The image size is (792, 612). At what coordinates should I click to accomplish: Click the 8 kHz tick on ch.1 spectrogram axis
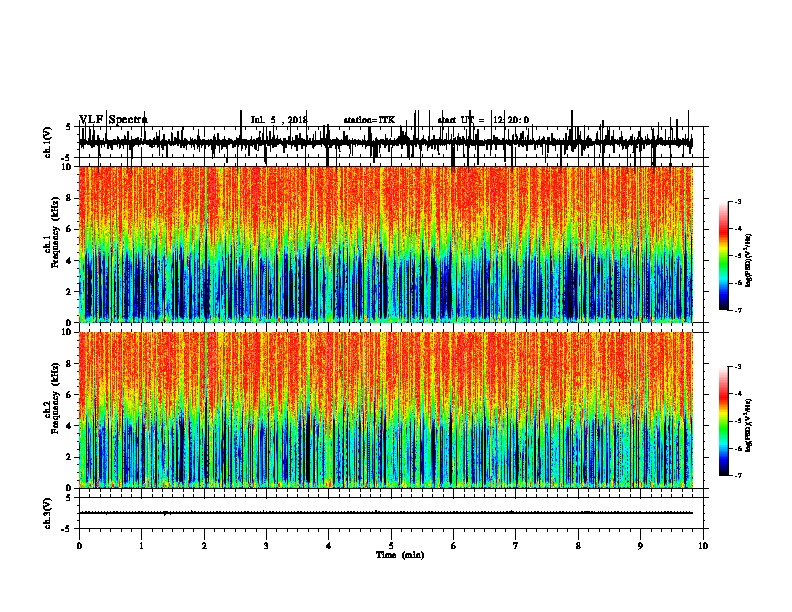click(x=70, y=198)
